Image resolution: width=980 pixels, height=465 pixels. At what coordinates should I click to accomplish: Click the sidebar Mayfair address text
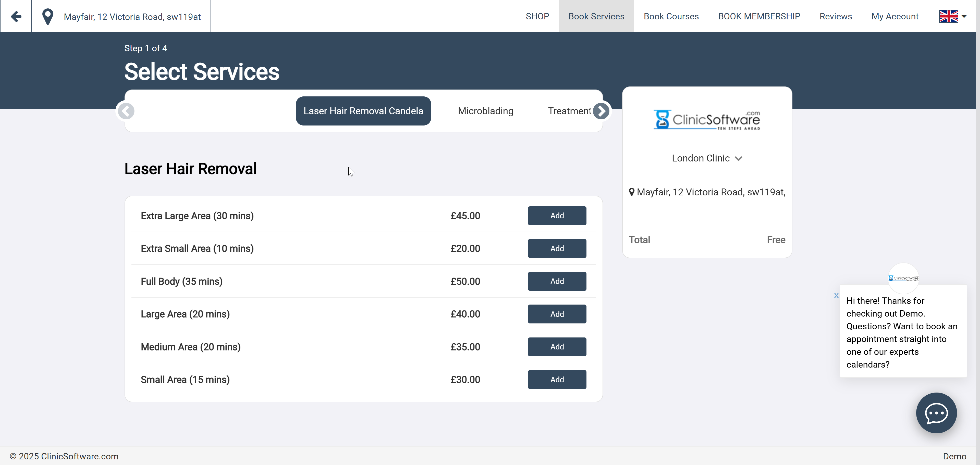click(x=711, y=192)
